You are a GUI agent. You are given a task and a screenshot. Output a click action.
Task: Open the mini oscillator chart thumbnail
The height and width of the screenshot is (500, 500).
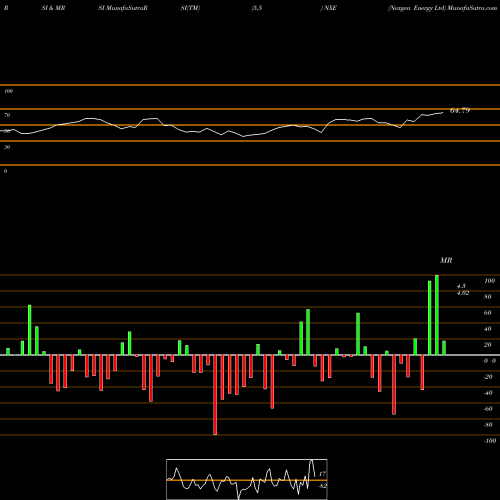(247, 479)
